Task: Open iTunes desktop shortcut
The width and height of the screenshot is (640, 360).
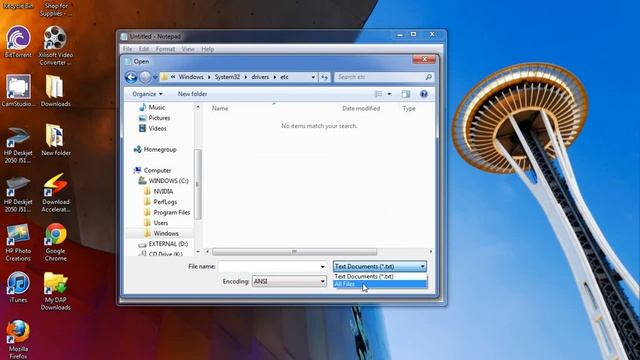Action: 18,287
